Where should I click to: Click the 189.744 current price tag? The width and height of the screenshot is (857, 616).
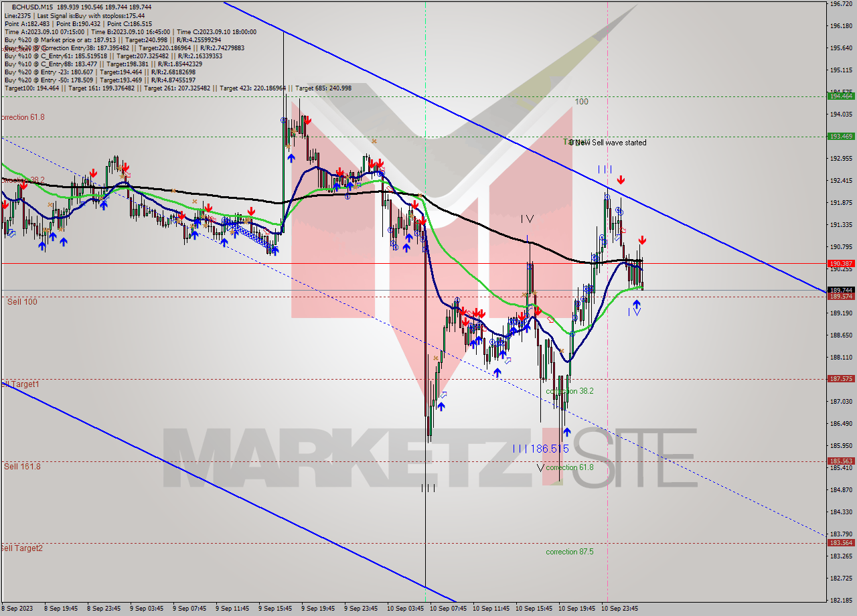point(841,291)
